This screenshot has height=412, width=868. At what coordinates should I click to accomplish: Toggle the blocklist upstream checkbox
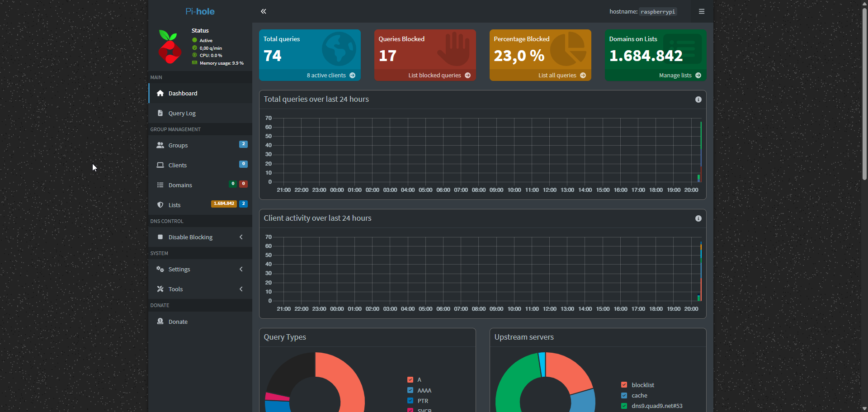(624, 385)
